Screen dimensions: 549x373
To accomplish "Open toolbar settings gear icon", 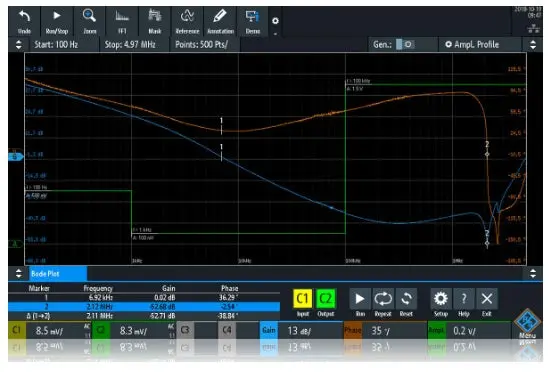I will point(275,21).
